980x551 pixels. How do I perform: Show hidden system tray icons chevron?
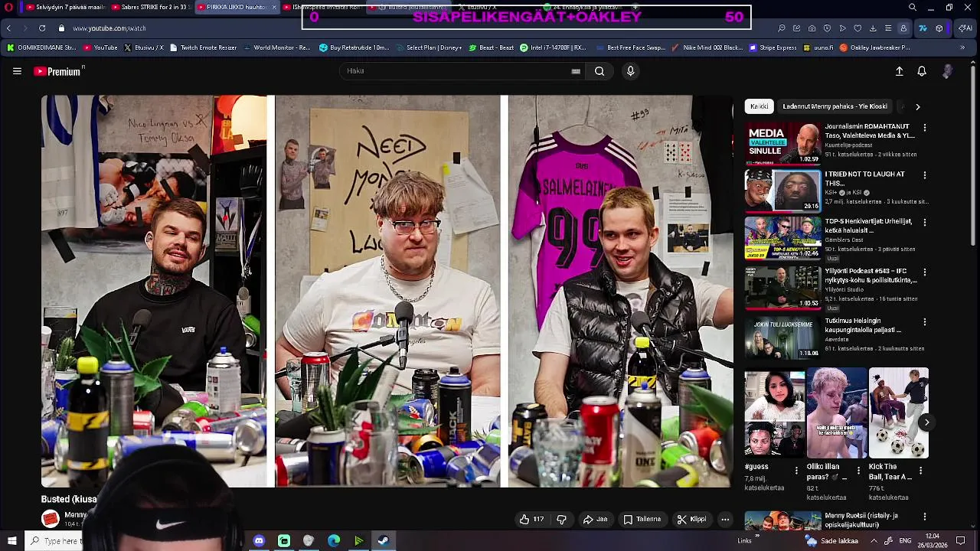point(874,541)
